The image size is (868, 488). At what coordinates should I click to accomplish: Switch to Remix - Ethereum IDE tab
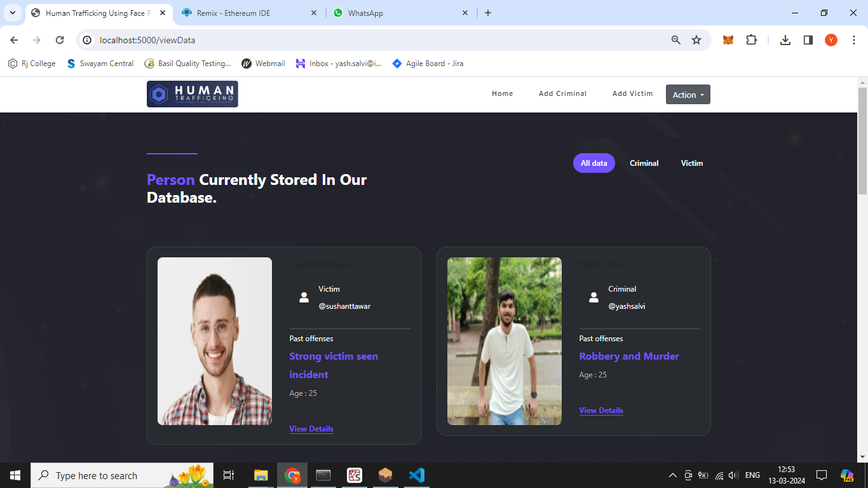pyautogui.click(x=249, y=13)
